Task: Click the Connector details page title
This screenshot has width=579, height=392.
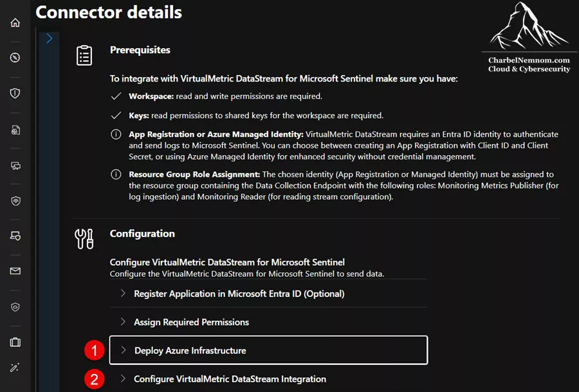Action: [x=109, y=12]
